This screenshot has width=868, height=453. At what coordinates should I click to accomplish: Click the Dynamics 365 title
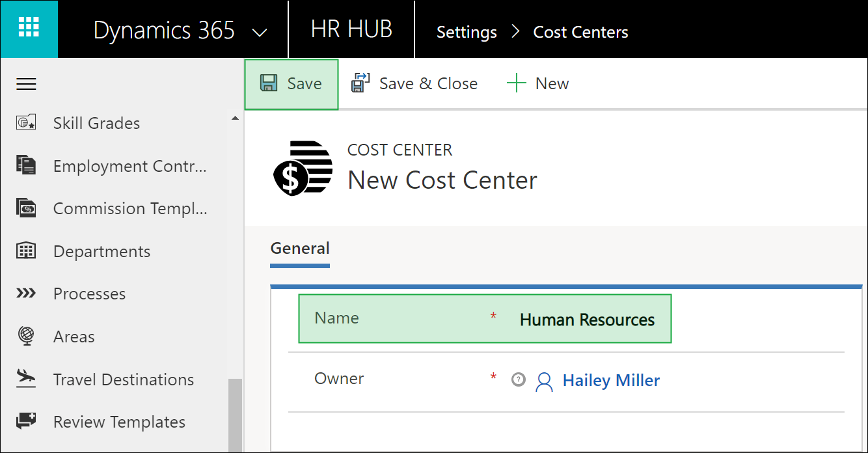tap(164, 31)
